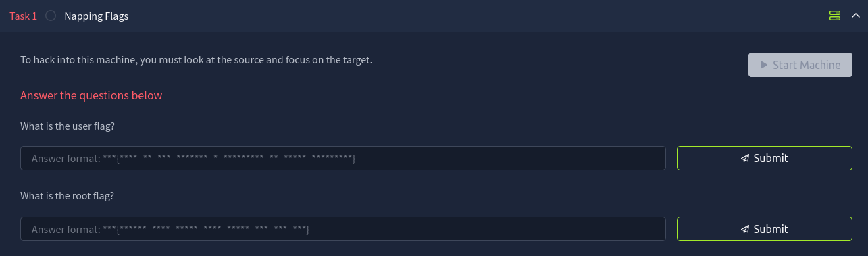This screenshot has height=256, width=868.
Task: Click the divider line beside the questions heading
Action: point(513,95)
